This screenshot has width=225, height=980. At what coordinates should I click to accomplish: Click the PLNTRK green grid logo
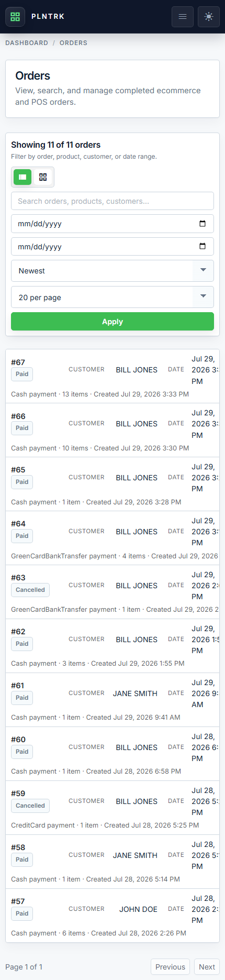15,16
